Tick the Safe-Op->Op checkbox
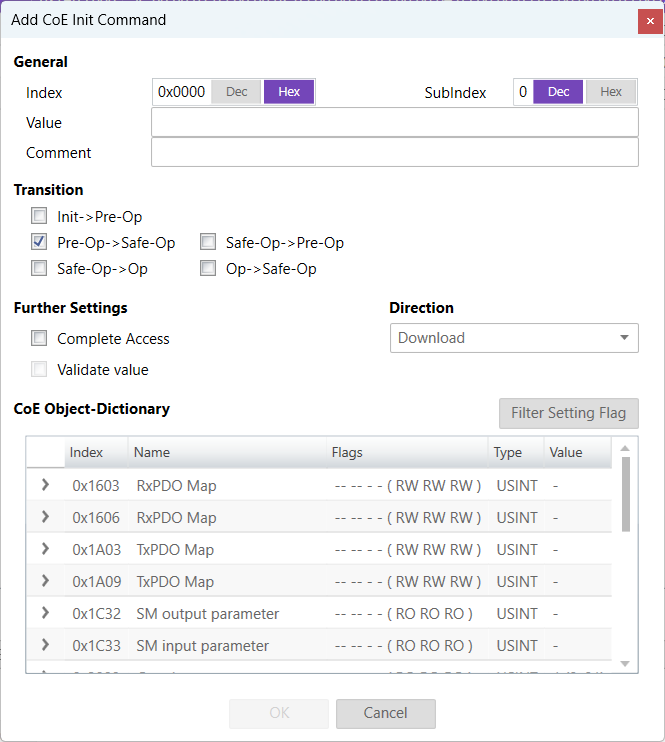665x742 pixels. (x=39, y=268)
